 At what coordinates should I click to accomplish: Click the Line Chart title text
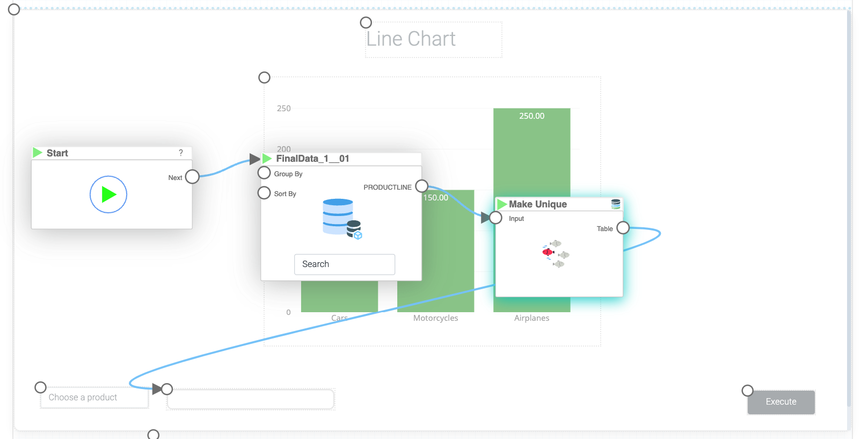pyautogui.click(x=411, y=39)
